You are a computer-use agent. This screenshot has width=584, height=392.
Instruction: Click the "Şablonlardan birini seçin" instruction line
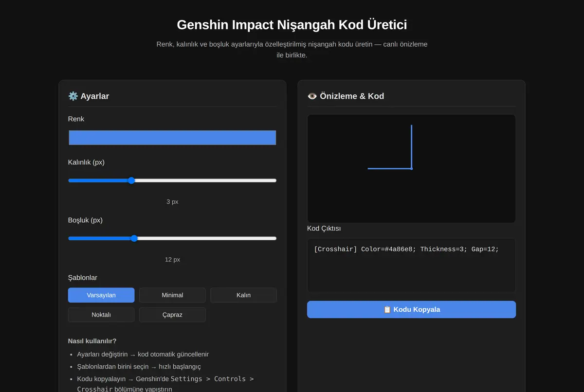(x=139, y=367)
